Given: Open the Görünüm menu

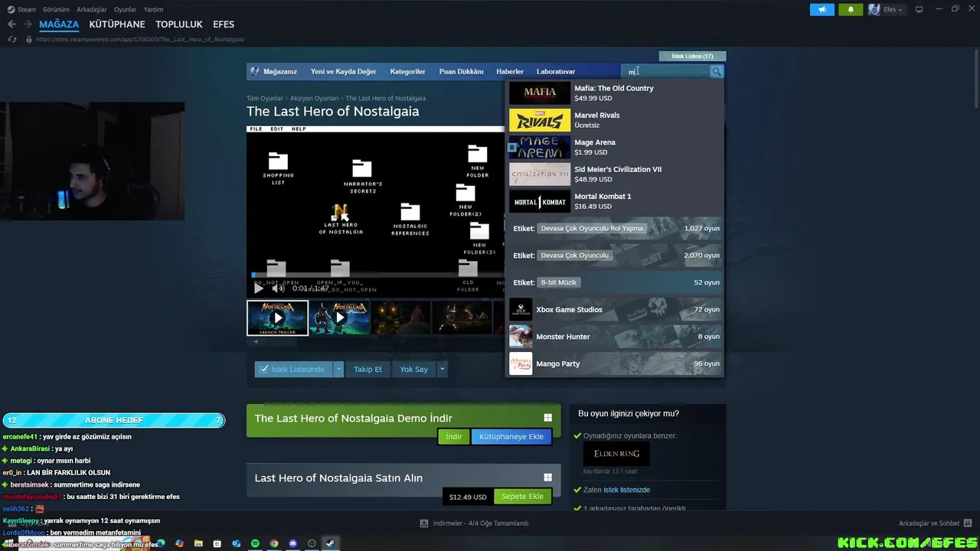Looking at the screenshot, I should point(56,9).
